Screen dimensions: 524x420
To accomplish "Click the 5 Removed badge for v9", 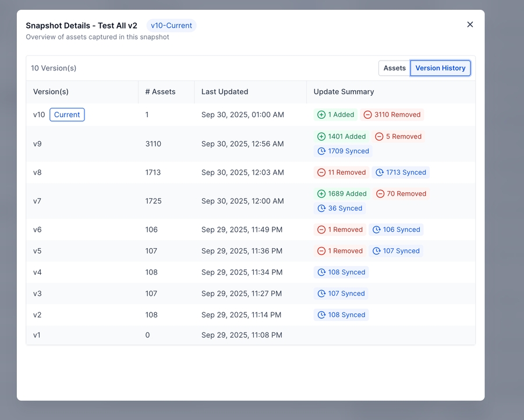I will pyautogui.click(x=398, y=136).
